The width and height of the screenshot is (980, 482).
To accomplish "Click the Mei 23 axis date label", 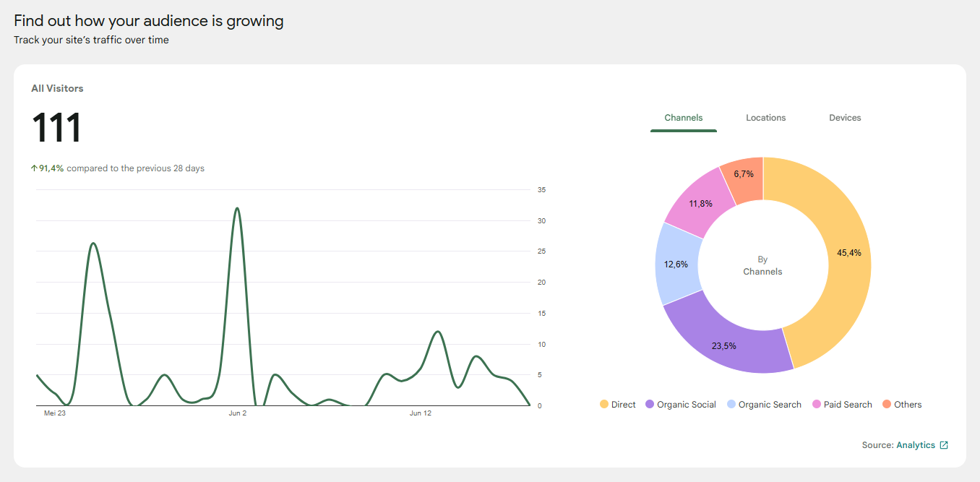I will (55, 413).
